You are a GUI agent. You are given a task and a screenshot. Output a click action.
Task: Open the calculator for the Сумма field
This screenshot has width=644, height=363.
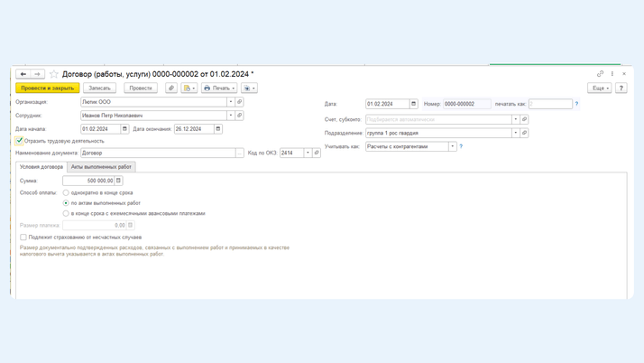click(x=118, y=181)
